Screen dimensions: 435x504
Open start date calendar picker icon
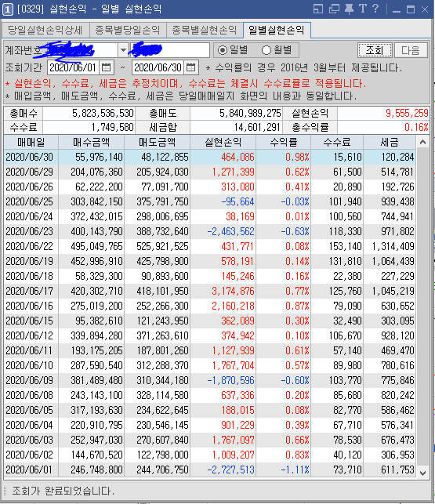[x=106, y=67]
